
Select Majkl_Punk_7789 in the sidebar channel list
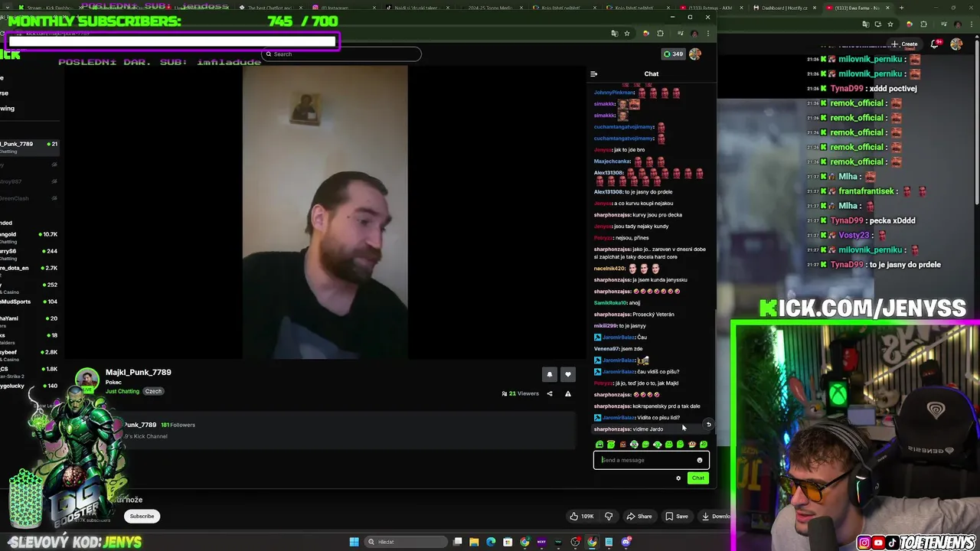pos(29,147)
